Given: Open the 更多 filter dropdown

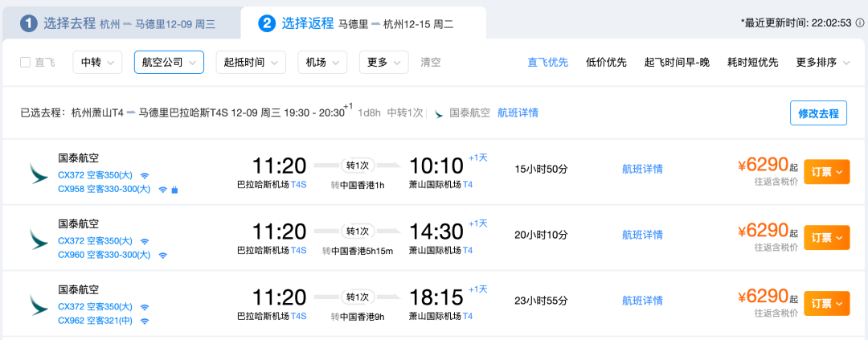Looking at the screenshot, I should pos(383,63).
